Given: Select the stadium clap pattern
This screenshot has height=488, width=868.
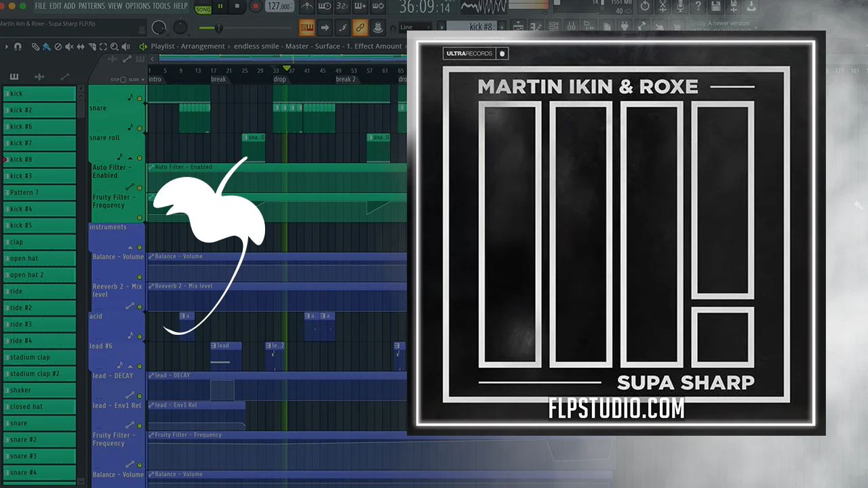Looking at the screenshot, I should click(39, 357).
